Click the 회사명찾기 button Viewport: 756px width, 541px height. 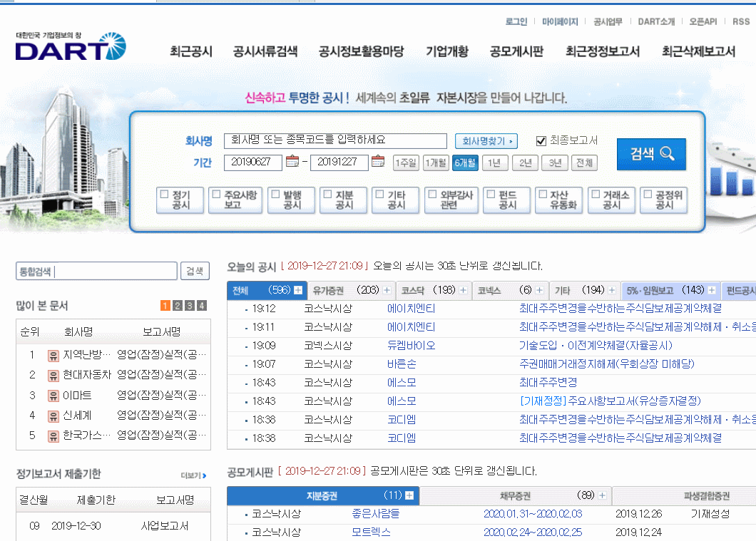pos(486,141)
